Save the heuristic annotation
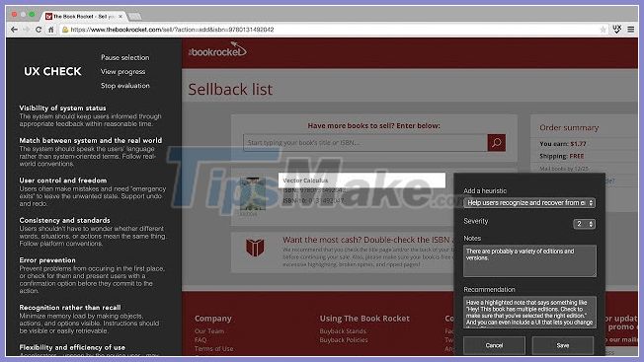 563,345
